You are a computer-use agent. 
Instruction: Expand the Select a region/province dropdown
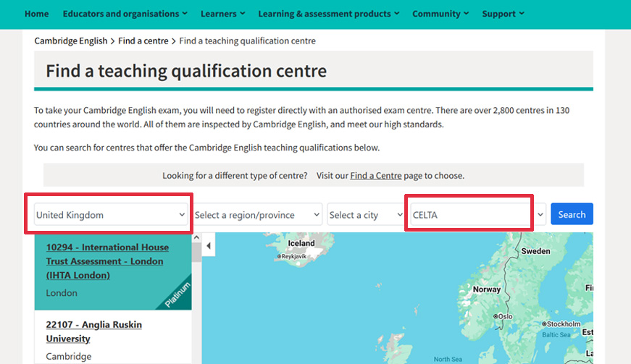coord(257,215)
